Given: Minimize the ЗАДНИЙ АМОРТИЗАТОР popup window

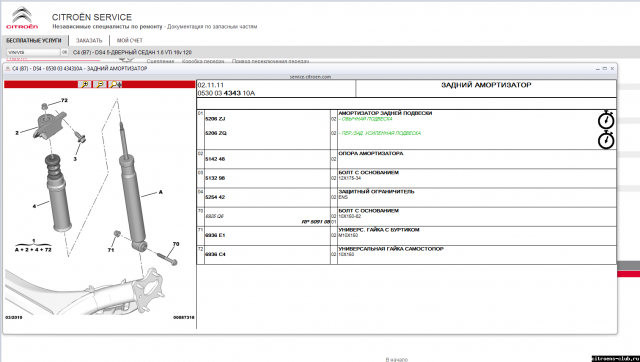Looking at the screenshot, I should tap(598, 69).
